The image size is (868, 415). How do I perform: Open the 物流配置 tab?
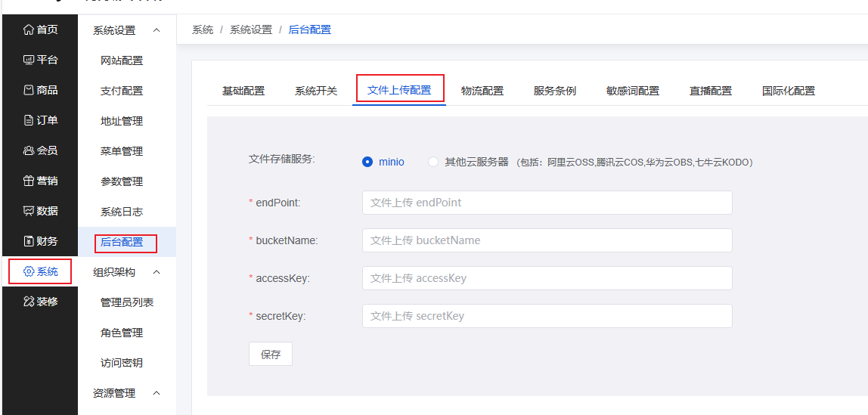tap(482, 91)
